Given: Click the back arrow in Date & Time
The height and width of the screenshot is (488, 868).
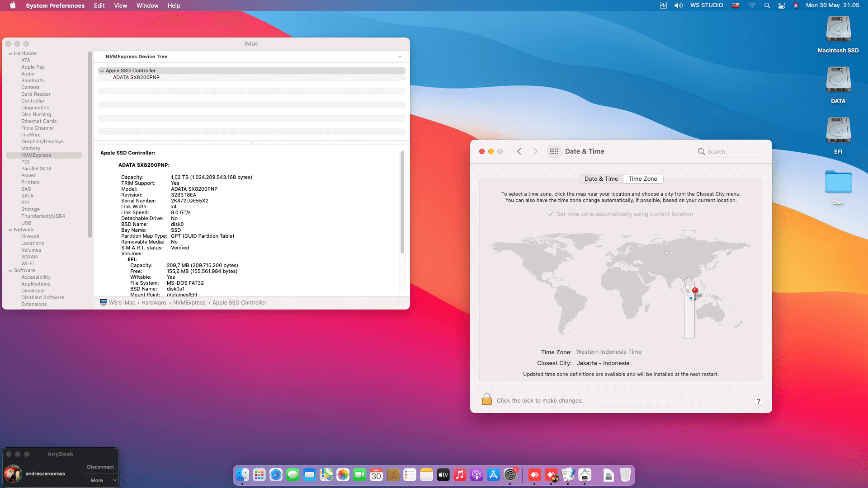Looking at the screenshot, I should (519, 151).
